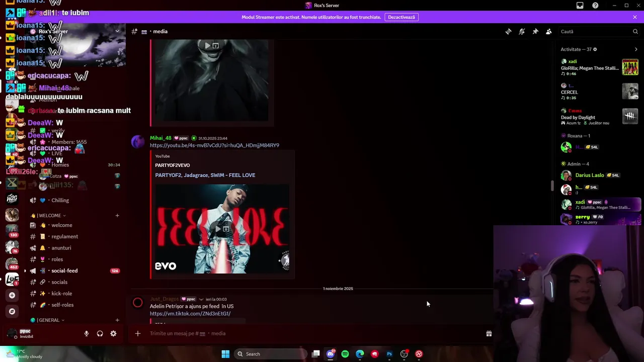This screenshot has width=644, height=362.
Task: Expand the Activitate panel chevron arrow
Action: click(636, 49)
